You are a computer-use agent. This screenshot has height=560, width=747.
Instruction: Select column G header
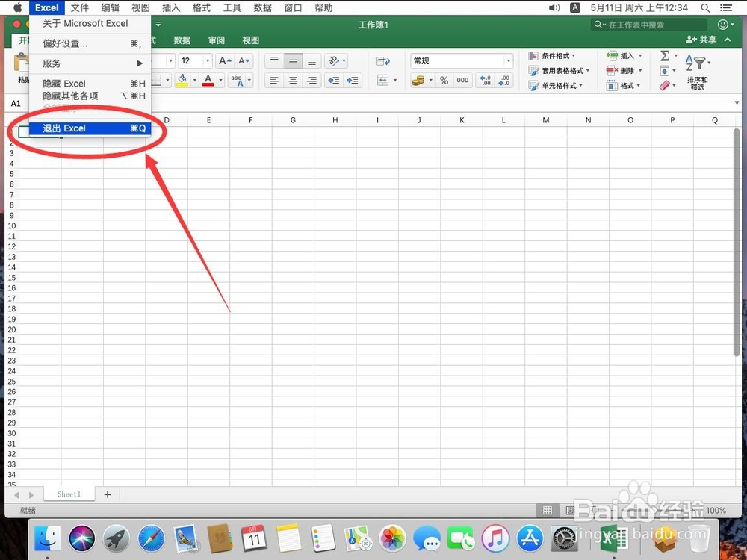pyautogui.click(x=293, y=120)
